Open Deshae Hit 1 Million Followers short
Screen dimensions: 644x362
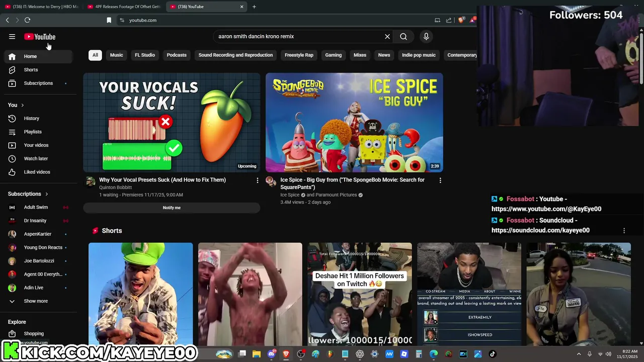pyautogui.click(x=360, y=294)
